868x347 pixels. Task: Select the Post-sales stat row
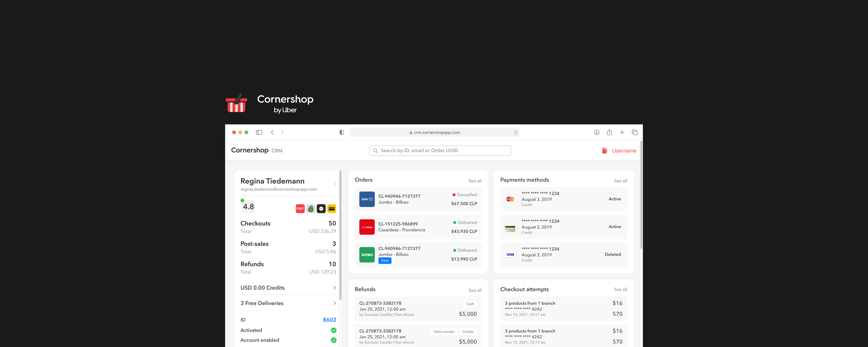click(x=288, y=247)
